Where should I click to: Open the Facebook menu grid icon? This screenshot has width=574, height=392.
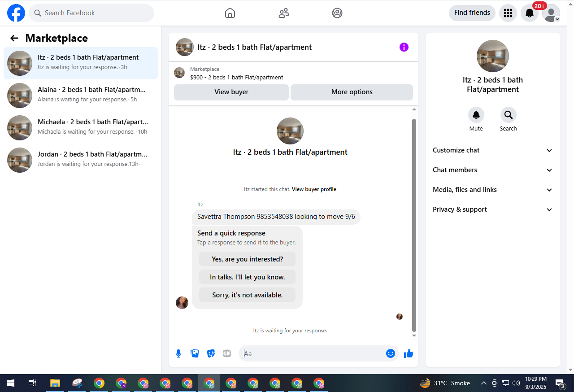[508, 13]
